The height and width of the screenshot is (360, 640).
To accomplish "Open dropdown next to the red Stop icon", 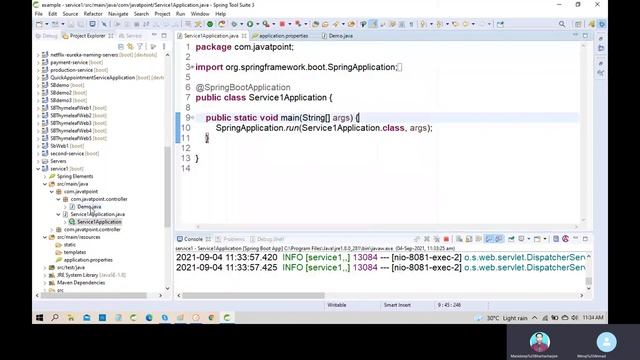I will 289,24.
